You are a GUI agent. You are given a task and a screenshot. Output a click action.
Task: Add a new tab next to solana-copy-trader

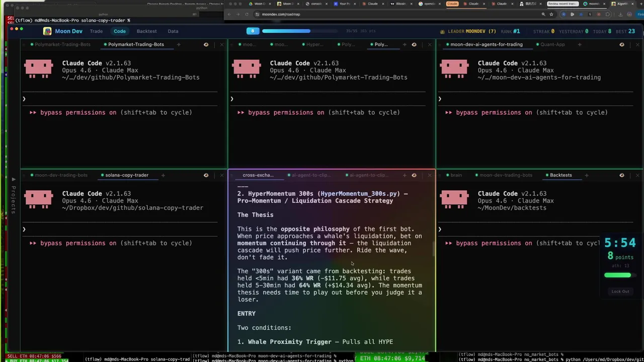pos(163,175)
